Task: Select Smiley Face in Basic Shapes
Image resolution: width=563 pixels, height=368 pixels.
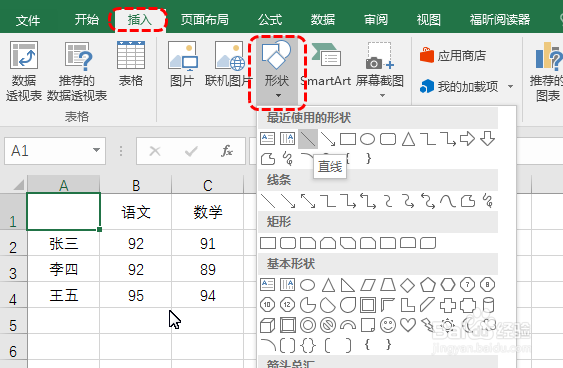Action: click(x=388, y=325)
